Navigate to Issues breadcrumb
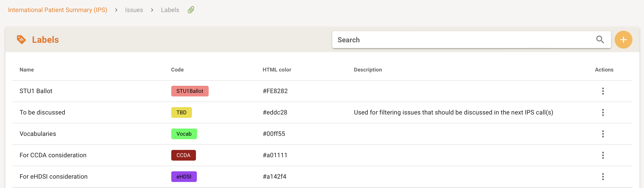The image size is (644, 188). pyautogui.click(x=134, y=10)
